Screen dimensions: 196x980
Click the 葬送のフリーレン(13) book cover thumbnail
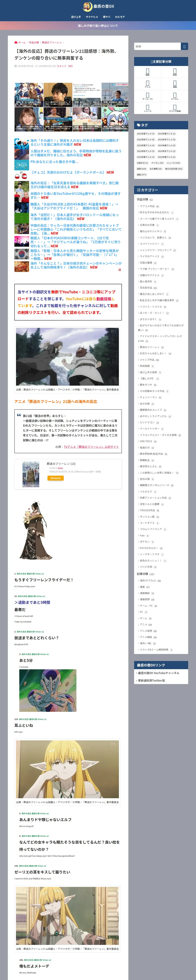31,474
